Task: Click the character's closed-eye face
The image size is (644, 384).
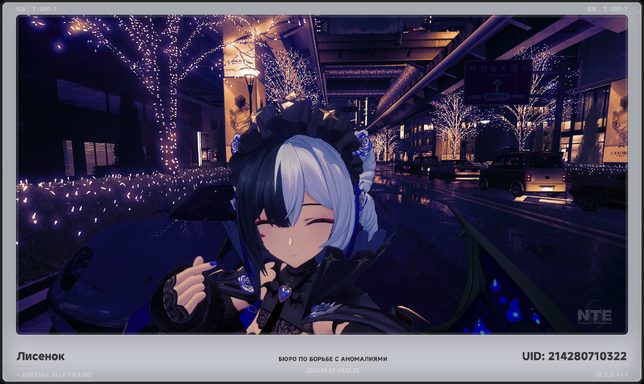Action: [x=292, y=234]
